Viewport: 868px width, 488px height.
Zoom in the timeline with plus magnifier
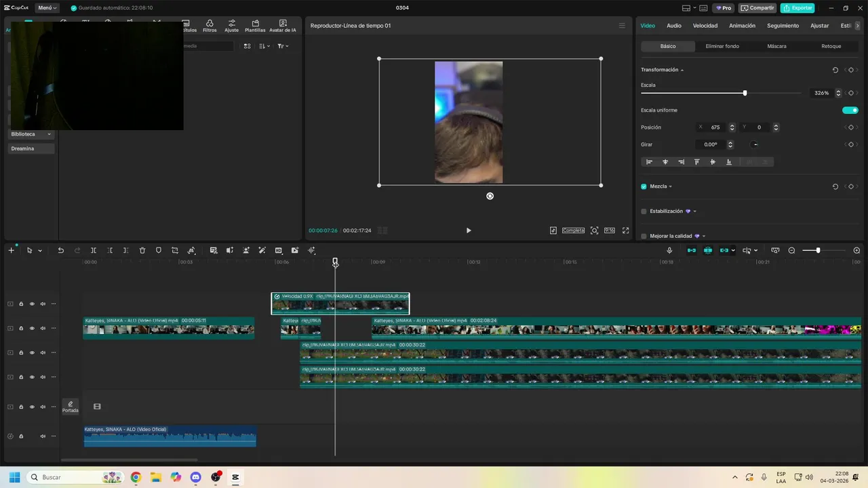point(856,251)
